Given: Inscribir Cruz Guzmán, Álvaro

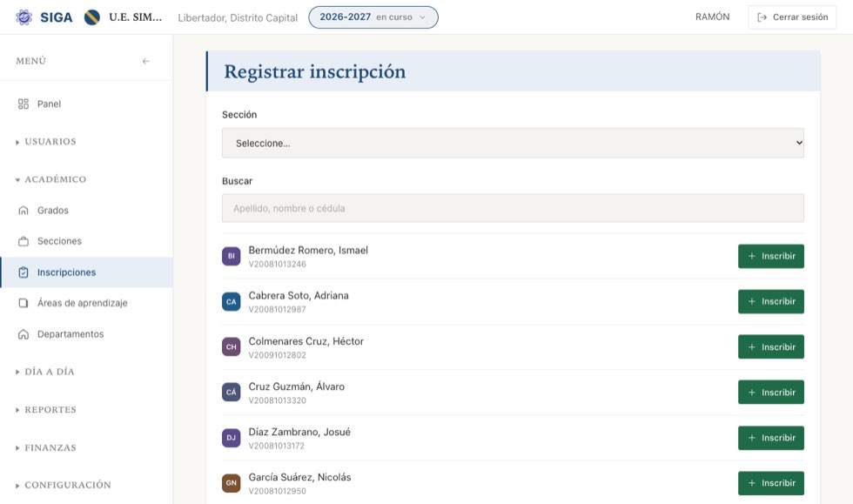Looking at the screenshot, I should (771, 393).
